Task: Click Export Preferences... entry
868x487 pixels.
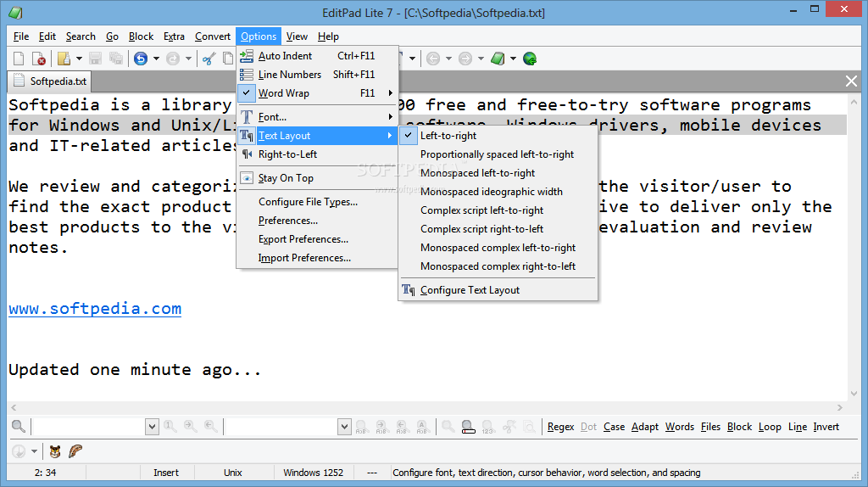Action: 317,239
